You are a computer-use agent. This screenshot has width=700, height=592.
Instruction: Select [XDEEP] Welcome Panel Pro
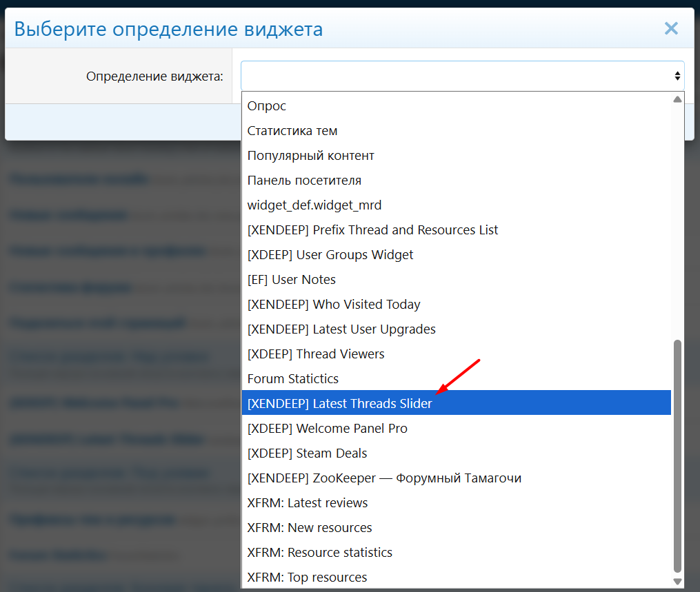coord(457,428)
